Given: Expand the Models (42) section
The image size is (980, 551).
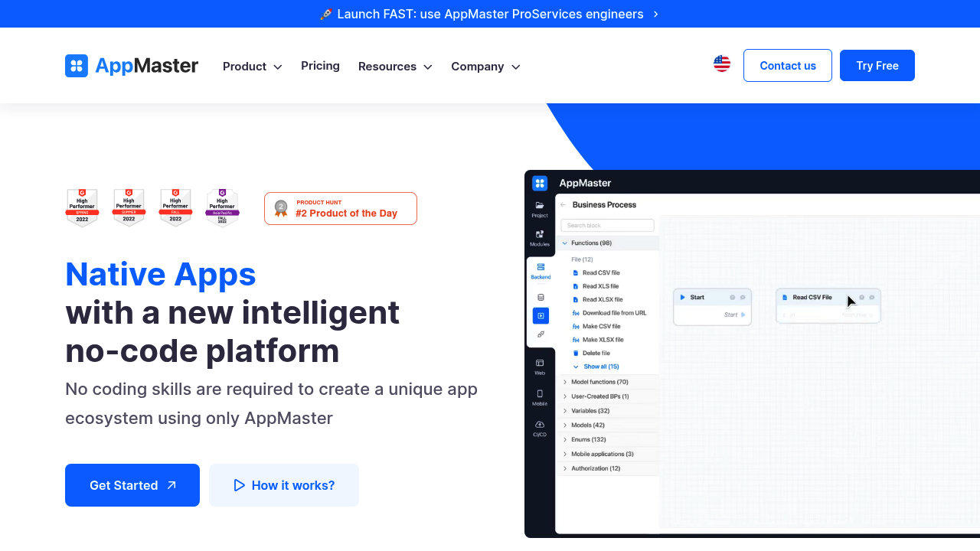Looking at the screenshot, I should point(608,425).
